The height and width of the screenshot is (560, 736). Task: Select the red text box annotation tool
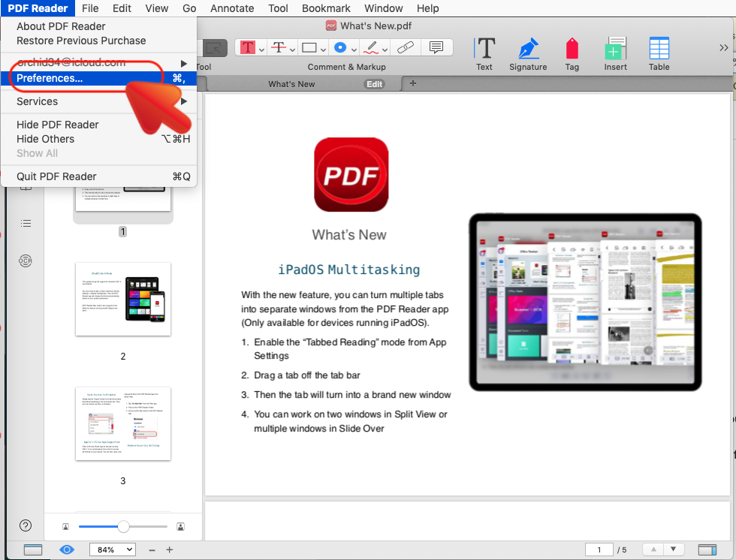point(247,48)
